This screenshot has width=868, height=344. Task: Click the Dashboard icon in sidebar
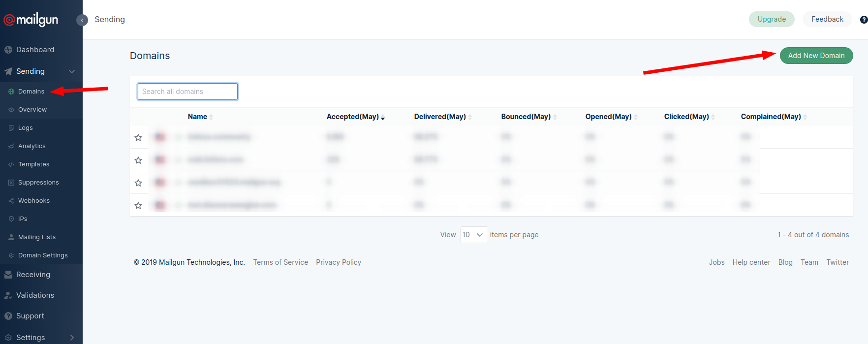tap(8, 50)
